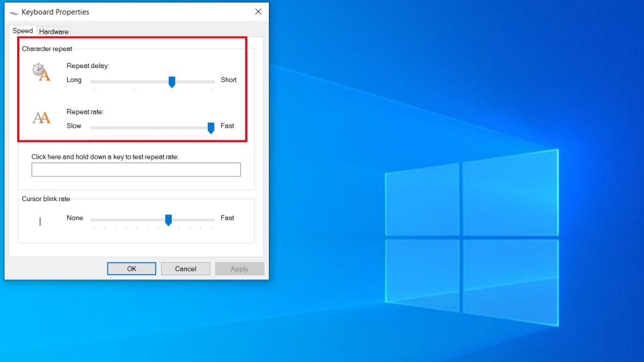Select the Speed tab
The width and height of the screenshot is (644, 362).
coord(23,31)
